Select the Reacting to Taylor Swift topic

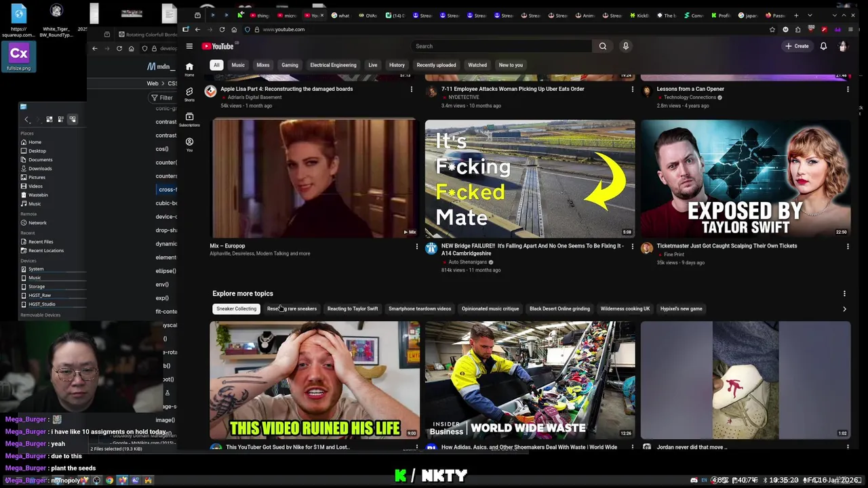pos(353,309)
